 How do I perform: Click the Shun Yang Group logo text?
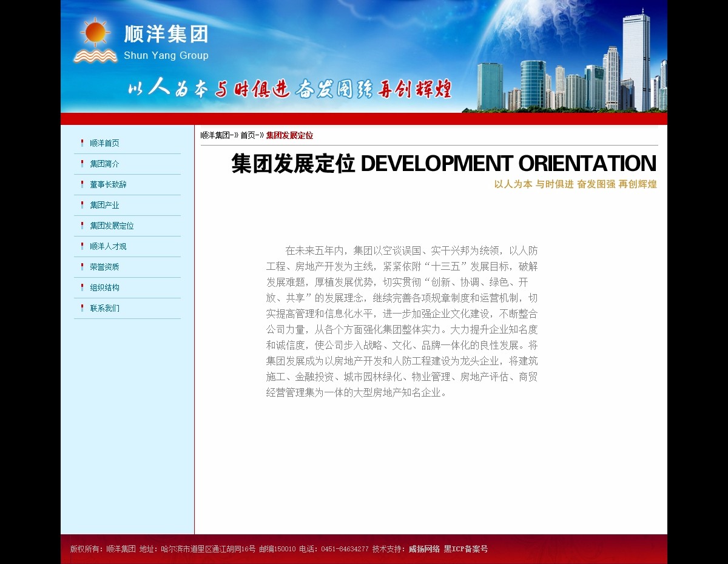coord(166,56)
